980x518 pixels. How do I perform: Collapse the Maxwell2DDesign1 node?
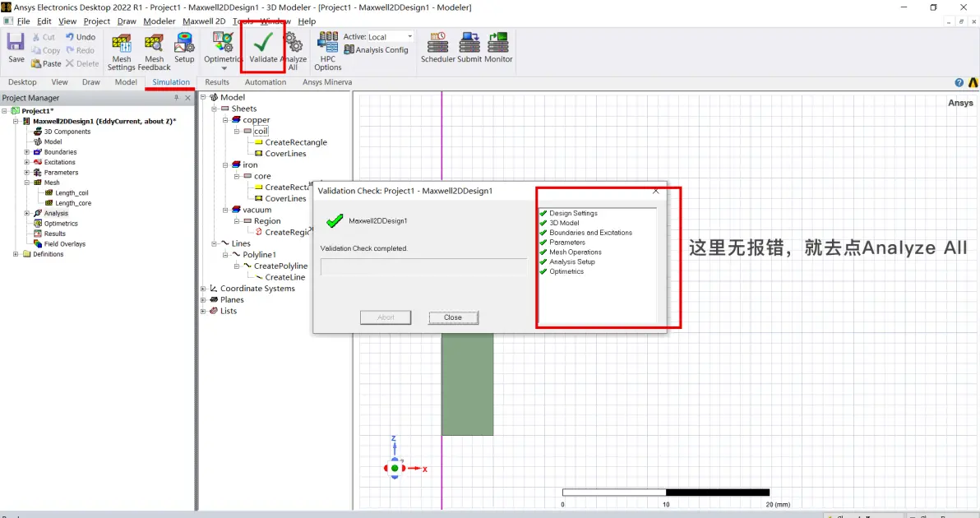point(16,121)
